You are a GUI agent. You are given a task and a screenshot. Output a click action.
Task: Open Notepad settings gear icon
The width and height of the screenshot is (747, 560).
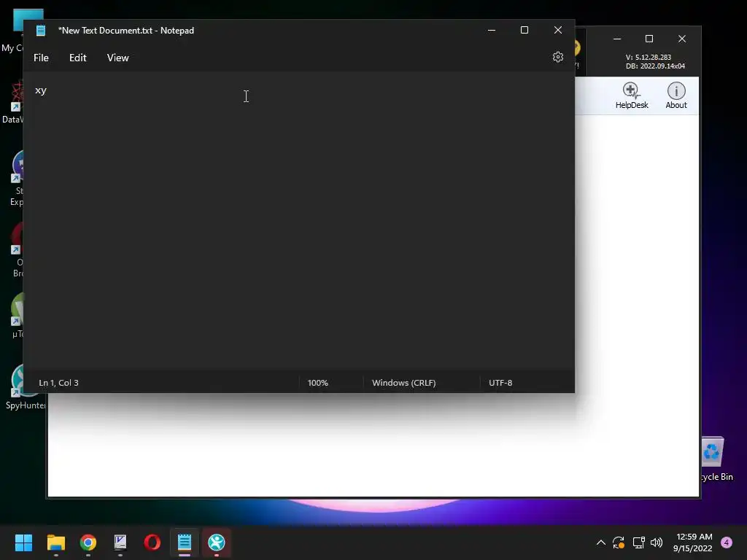[x=558, y=57]
